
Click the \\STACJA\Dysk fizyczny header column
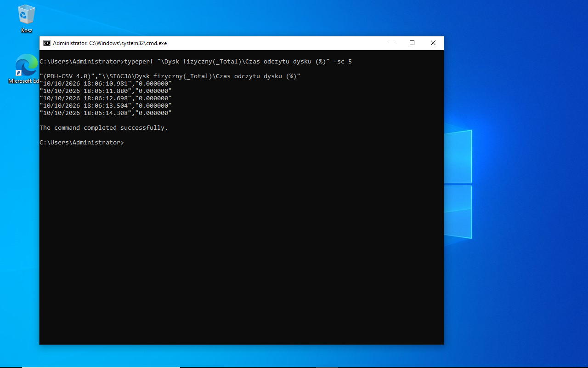tap(199, 76)
